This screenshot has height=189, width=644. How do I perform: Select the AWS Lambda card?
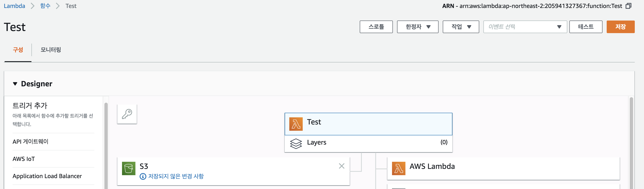(x=503, y=168)
